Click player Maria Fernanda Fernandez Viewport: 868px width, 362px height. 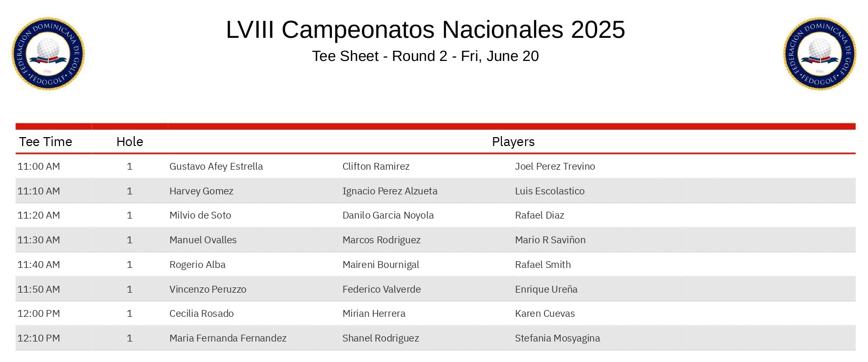coord(227,338)
